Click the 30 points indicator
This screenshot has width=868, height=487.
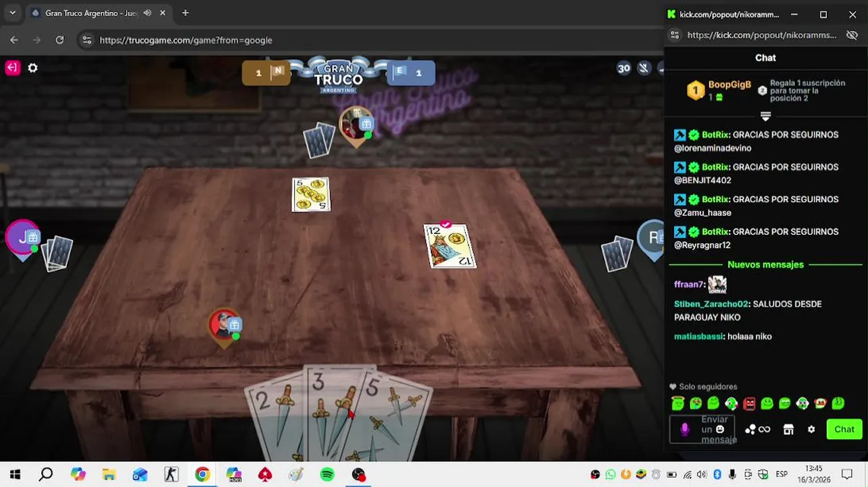(624, 68)
